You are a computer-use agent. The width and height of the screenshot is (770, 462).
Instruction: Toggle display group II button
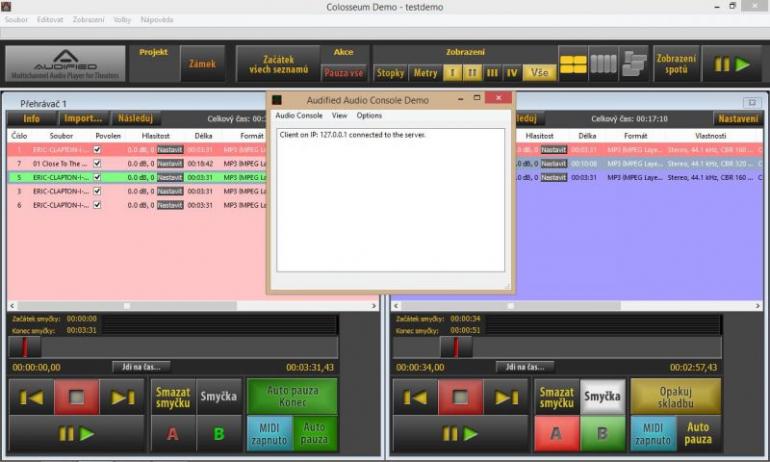tap(471, 73)
